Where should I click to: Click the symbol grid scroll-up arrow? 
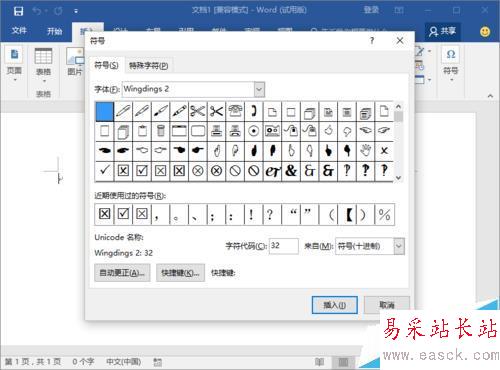(x=398, y=107)
